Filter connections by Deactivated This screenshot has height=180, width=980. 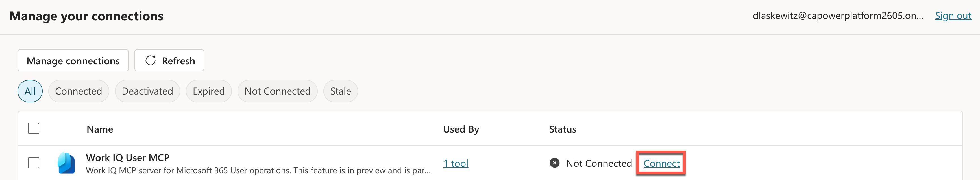tap(147, 91)
